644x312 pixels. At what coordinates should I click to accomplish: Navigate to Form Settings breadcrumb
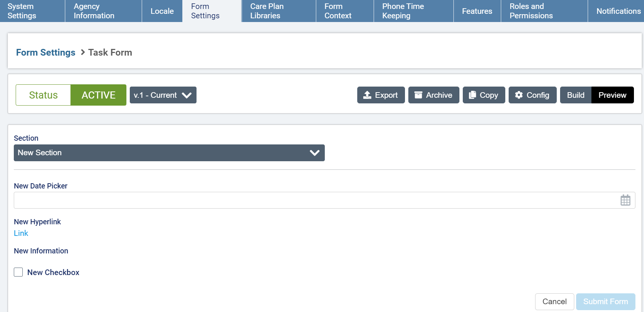45,53
